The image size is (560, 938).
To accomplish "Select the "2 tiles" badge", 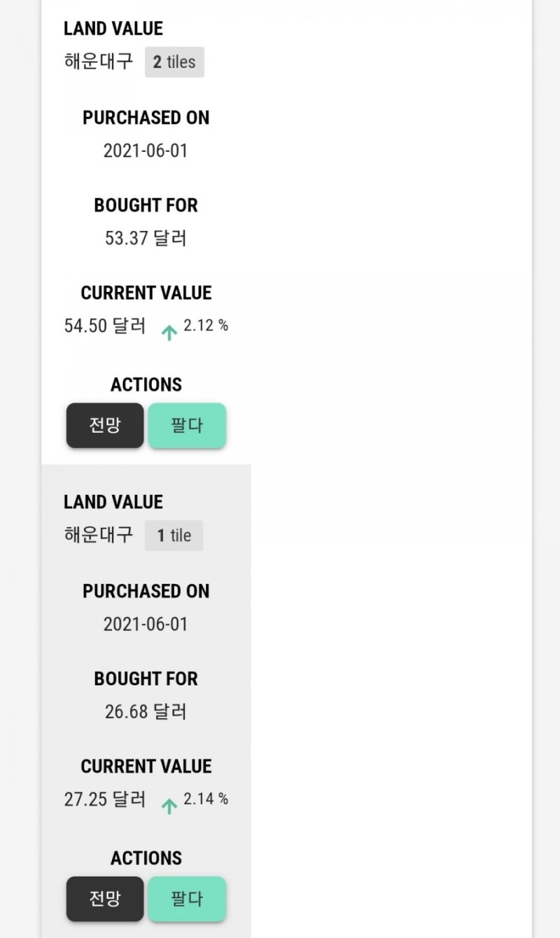I will click(x=174, y=62).
